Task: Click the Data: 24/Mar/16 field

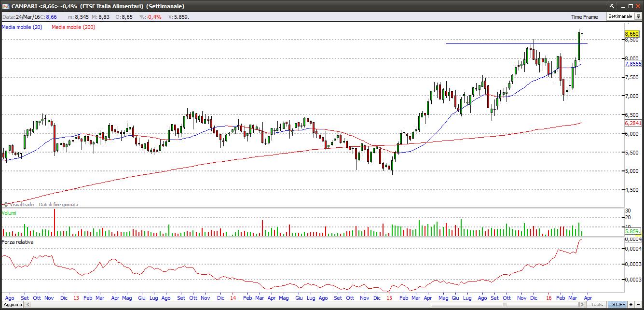Action: [x=20, y=17]
